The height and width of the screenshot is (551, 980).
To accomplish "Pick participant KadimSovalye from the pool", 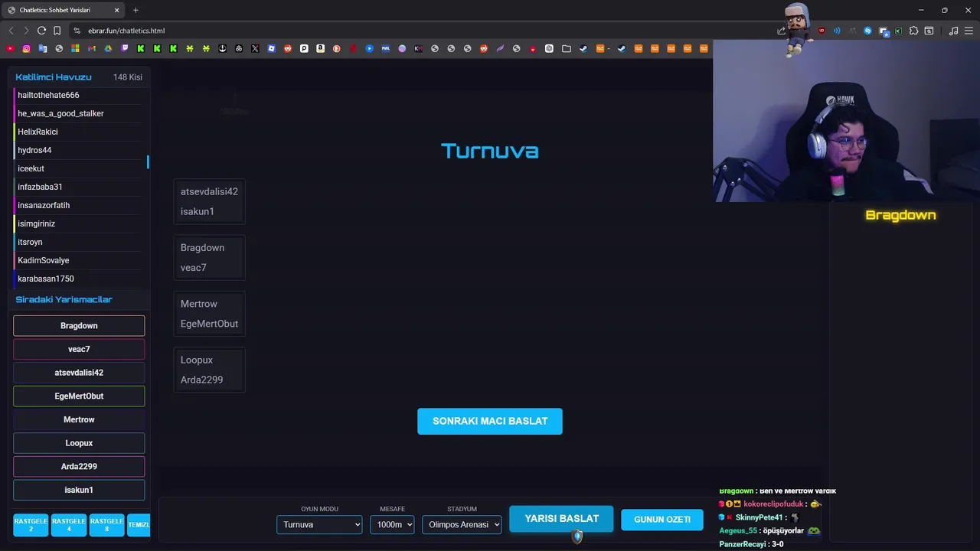I will point(79,260).
